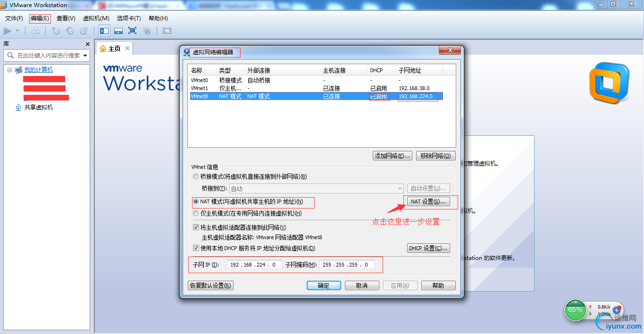Expand the power button dropdown arrow
This screenshot has width=644, height=334.
pos(16,31)
